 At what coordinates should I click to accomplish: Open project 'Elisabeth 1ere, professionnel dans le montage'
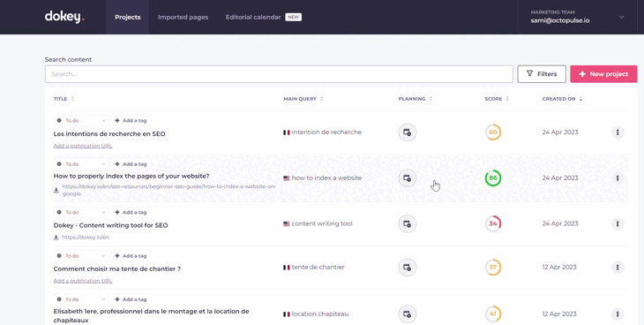(x=151, y=315)
